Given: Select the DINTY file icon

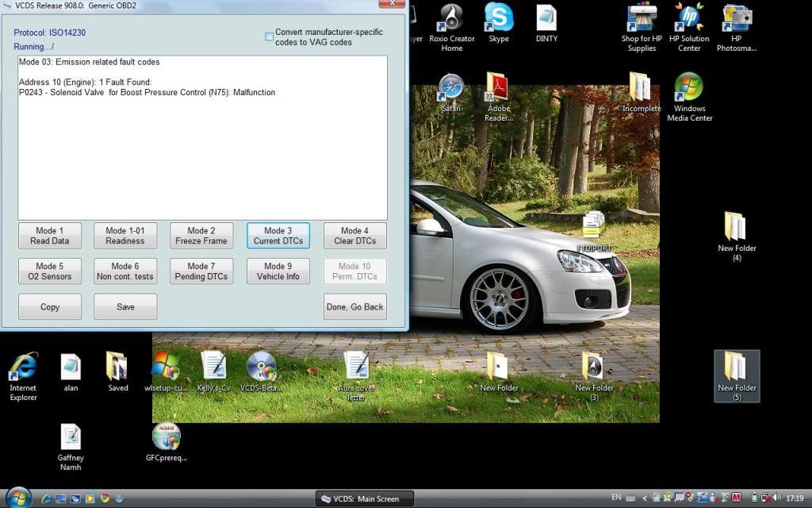Looking at the screenshot, I should pyautogui.click(x=546, y=23).
